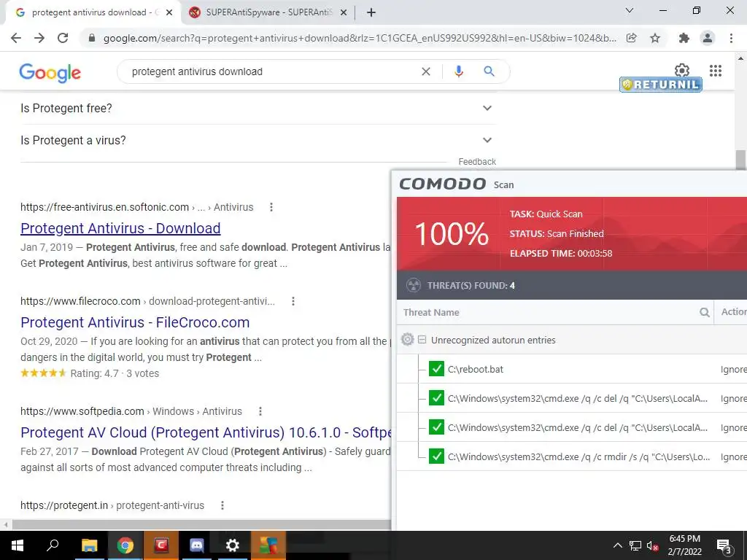Viewport: 747px width, 560px height.
Task: Switch to protegent antivirus download tab
Action: 93,12
